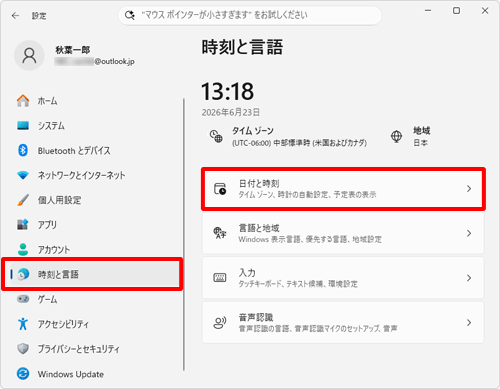Image resolution: width=500 pixels, height=389 pixels.
Task: Click the 言語と地域 language icon
Action: point(220,233)
